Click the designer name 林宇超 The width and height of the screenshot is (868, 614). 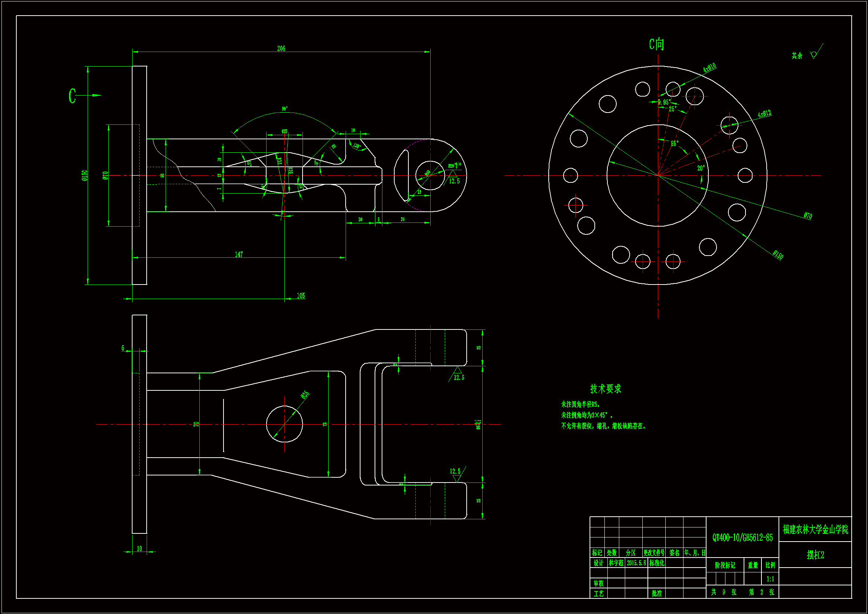click(616, 563)
